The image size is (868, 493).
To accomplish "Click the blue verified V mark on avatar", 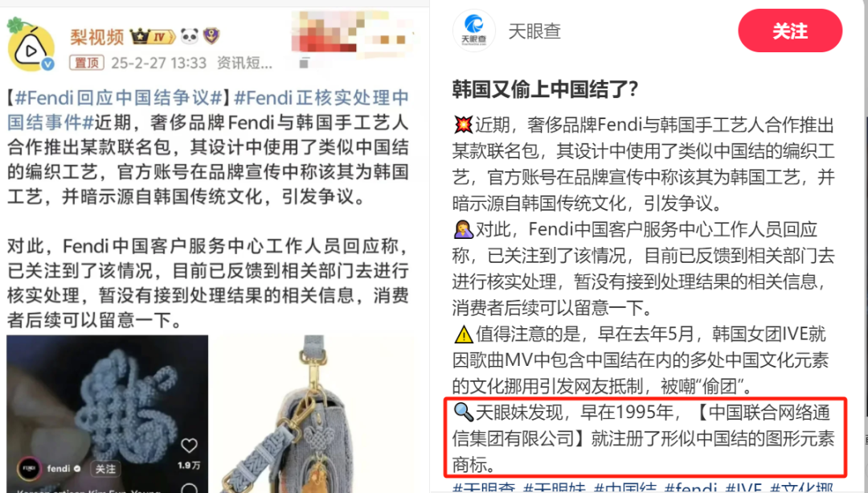I will pyautogui.click(x=48, y=64).
